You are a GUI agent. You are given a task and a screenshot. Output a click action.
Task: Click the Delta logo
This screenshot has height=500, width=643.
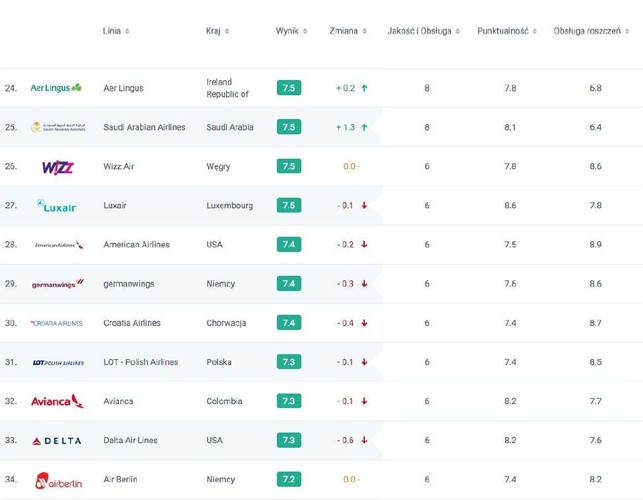[57, 441]
